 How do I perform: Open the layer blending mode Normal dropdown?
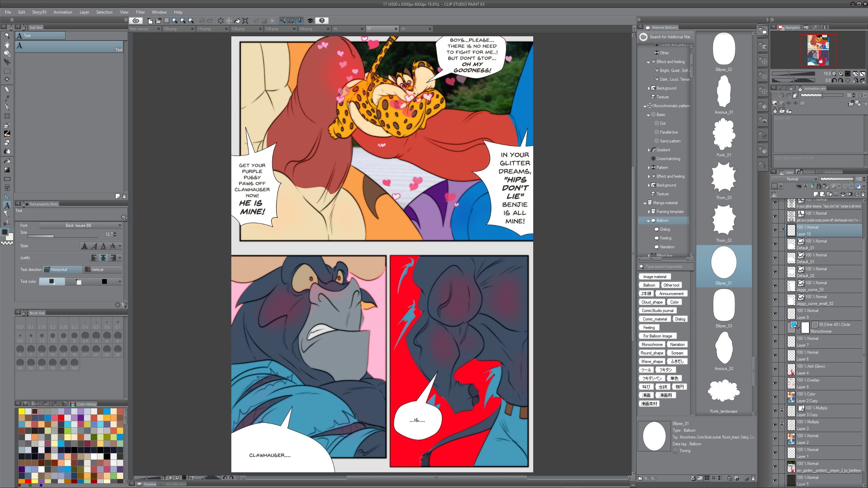[794, 179]
